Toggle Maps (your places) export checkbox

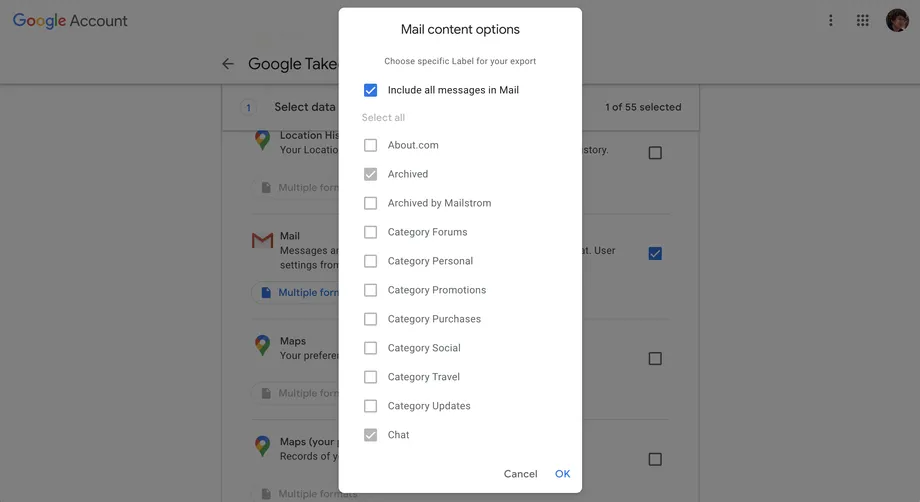tap(655, 459)
